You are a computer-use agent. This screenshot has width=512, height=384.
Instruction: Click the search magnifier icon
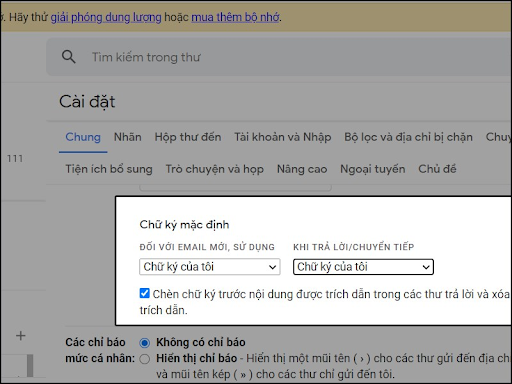point(69,57)
